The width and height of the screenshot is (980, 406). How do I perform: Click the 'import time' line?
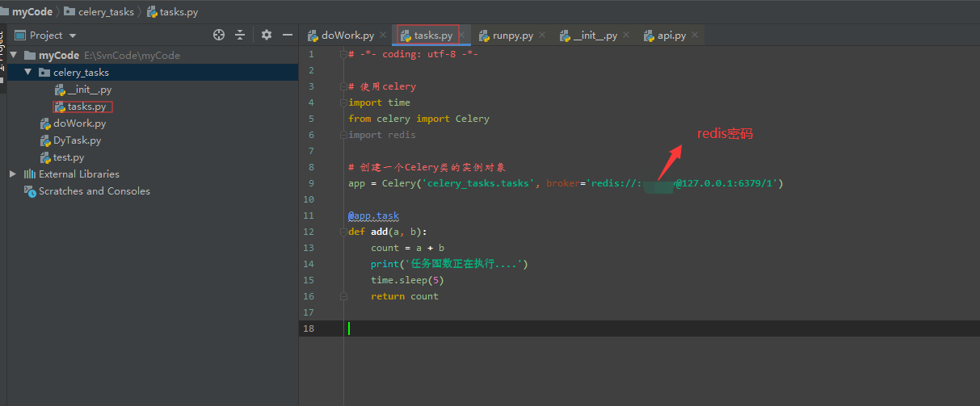click(379, 103)
